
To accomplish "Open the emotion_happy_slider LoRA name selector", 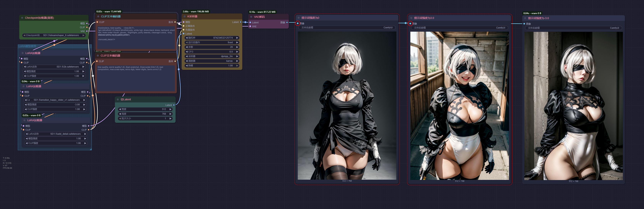I will point(55,100).
